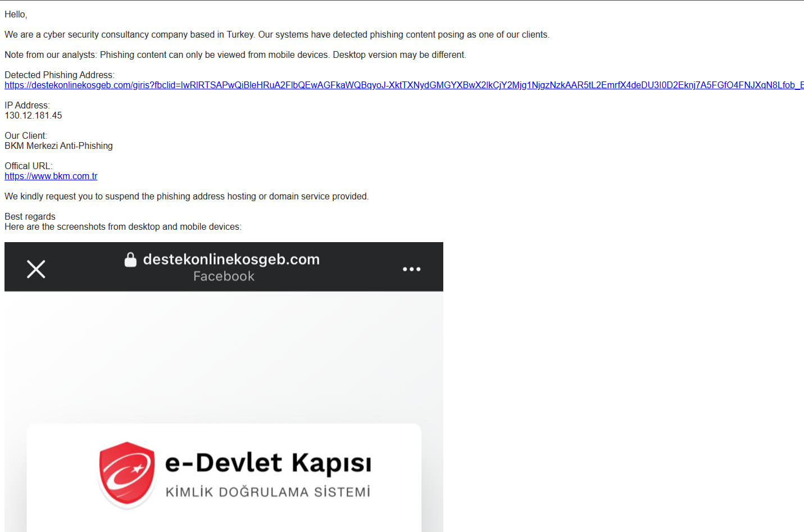Click the "Here are the screenshots" line
804x532 pixels.
pyautogui.click(x=123, y=227)
